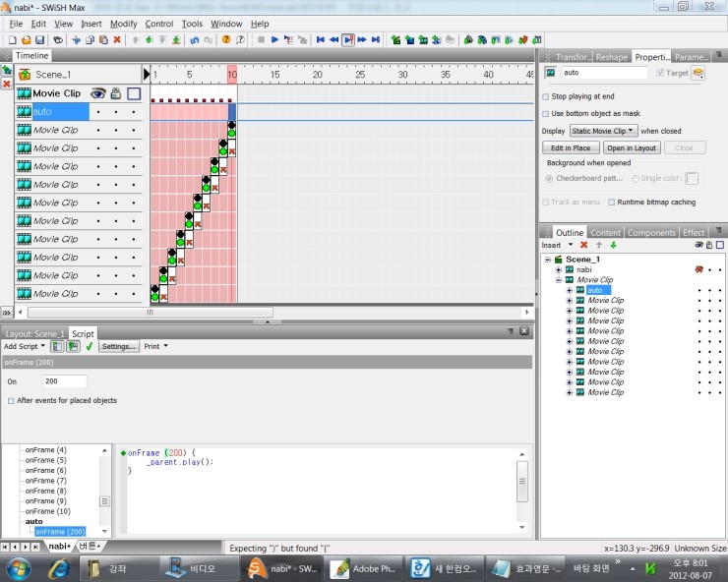The width and height of the screenshot is (728, 582).
Task: Open the File menu
Action: (16, 24)
